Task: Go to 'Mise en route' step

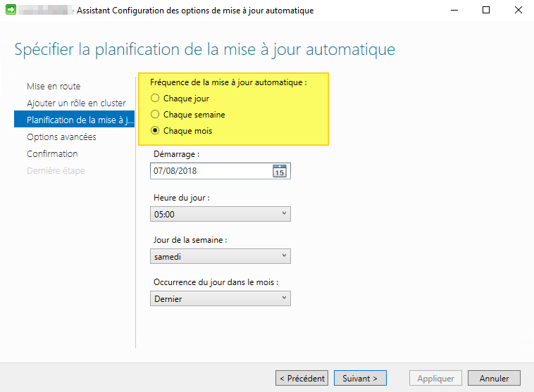Action: (54, 87)
